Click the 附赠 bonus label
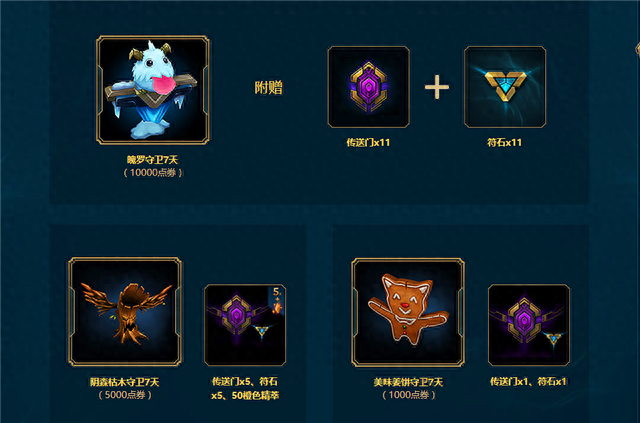This screenshot has height=423, width=640. tap(269, 87)
